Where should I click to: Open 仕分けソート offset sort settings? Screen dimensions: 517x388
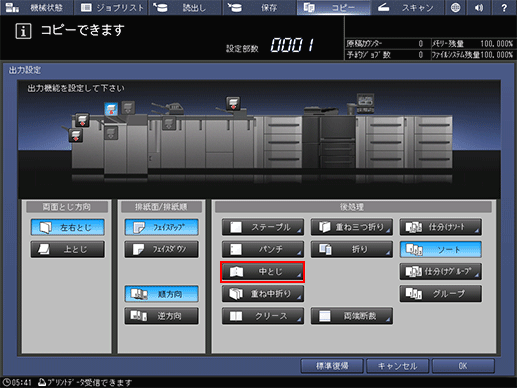[x=441, y=227]
